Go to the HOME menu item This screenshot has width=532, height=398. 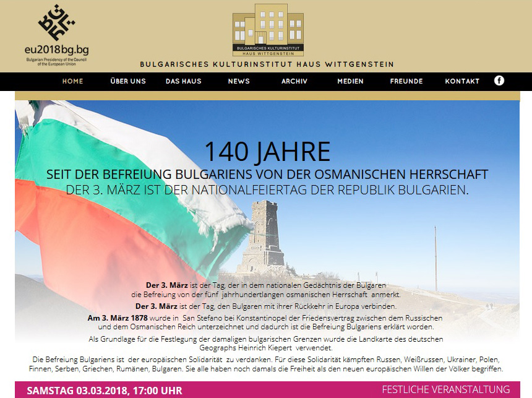click(x=72, y=81)
